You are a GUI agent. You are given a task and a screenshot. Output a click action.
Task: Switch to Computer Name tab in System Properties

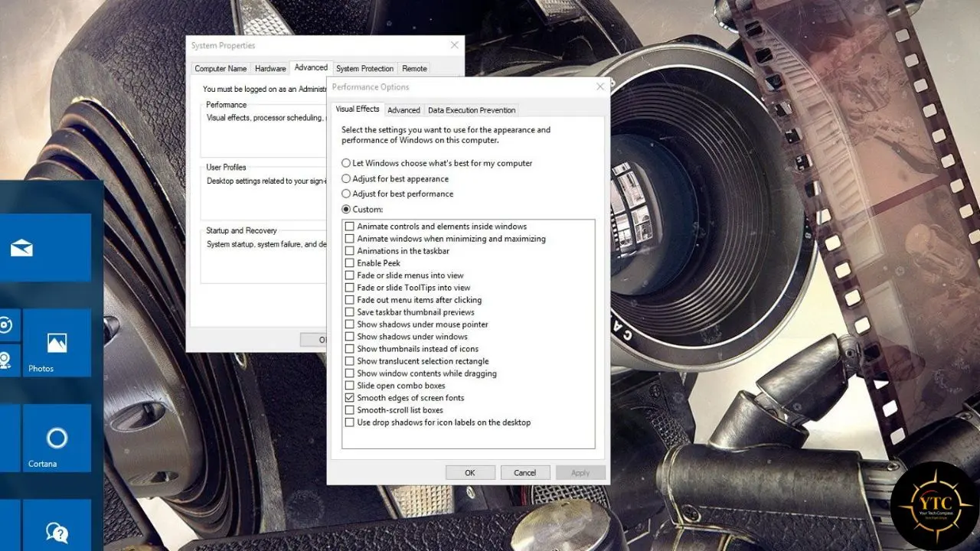click(220, 69)
